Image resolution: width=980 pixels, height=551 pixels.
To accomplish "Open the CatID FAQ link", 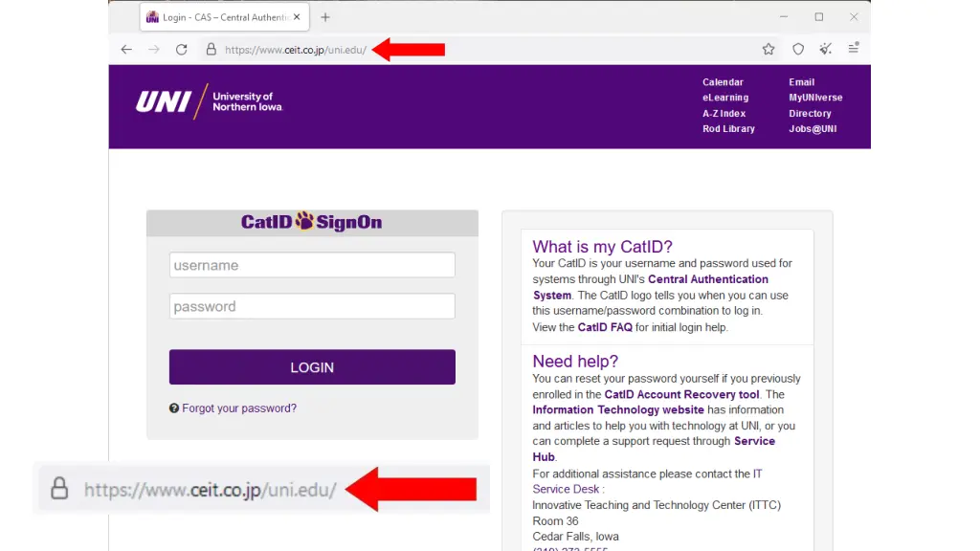I will pos(605,327).
